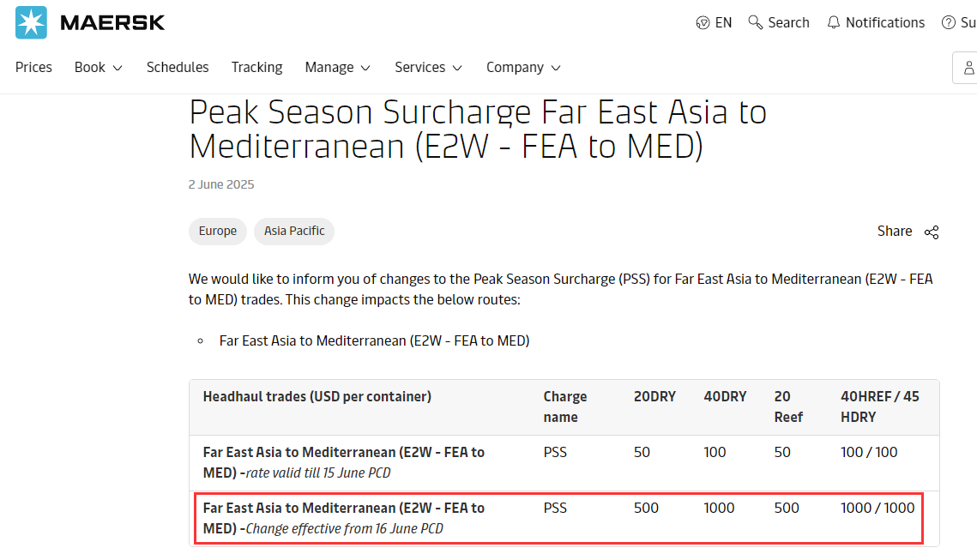Select Tracking in the navigation bar
The height and width of the screenshot is (560, 977).
[x=256, y=67]
